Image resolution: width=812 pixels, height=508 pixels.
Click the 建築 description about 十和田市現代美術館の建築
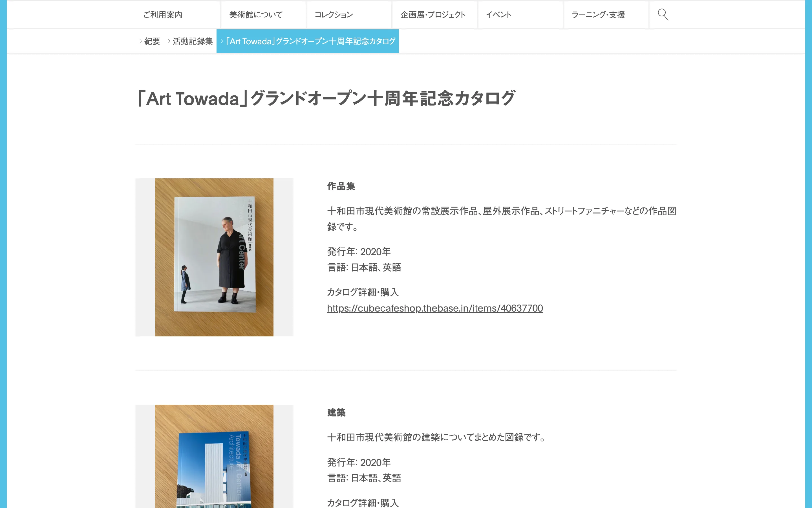pos(436,437)
